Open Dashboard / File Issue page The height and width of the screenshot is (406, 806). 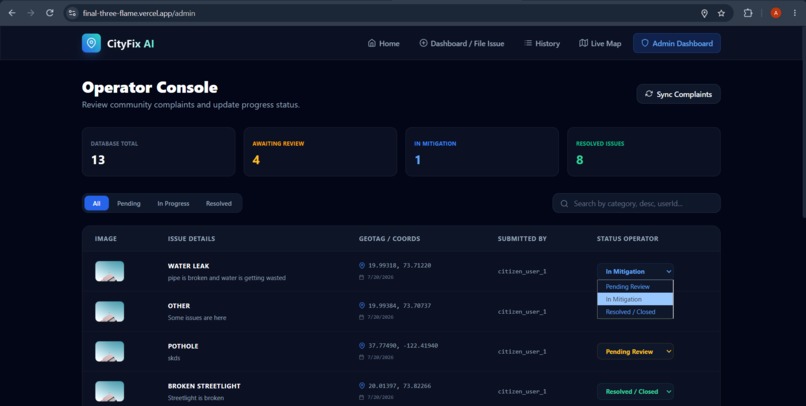coord(462,43)
